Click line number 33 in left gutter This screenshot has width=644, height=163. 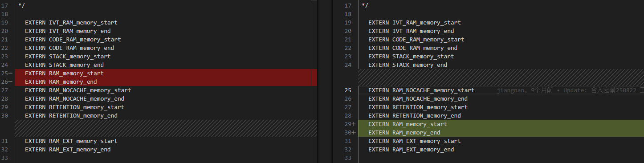(5, 158)
